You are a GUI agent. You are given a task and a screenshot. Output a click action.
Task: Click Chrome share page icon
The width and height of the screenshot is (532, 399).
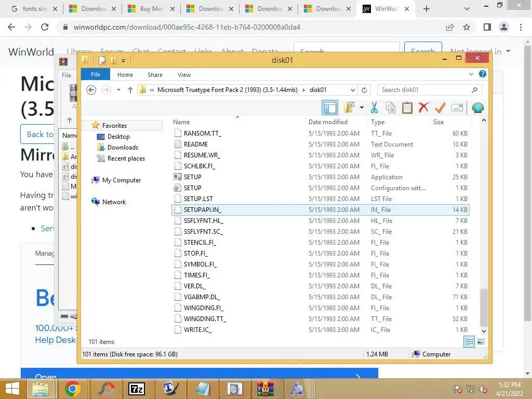(450, 27)
